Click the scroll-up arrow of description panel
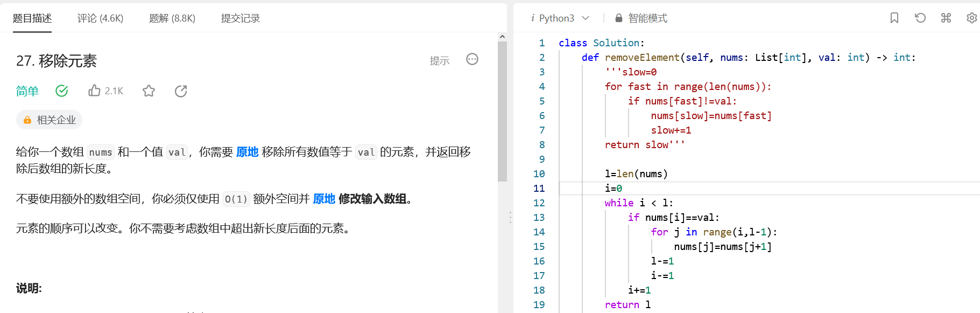The width and height of the screenshot is (980, 313). click(x=503, y=37)
